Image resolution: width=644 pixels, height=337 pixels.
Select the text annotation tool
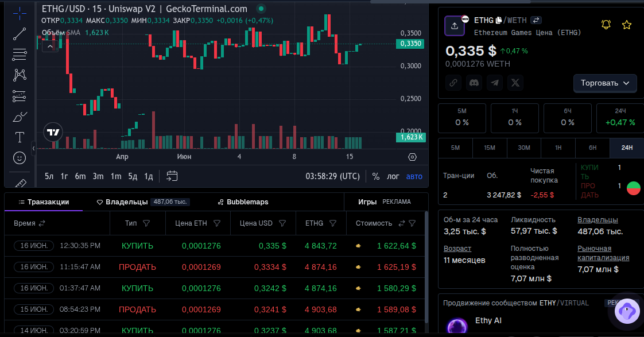click(20, 137)
